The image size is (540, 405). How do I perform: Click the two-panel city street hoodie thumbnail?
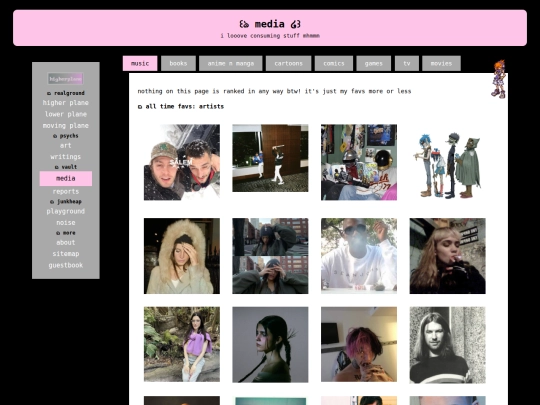[x=270, y=256]
